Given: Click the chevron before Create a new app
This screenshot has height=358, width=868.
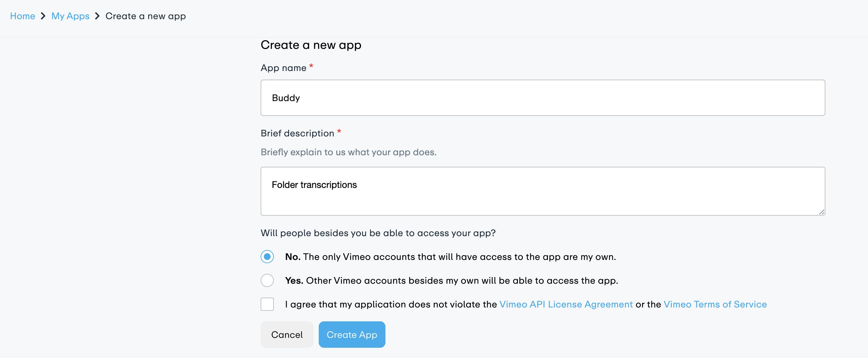Looking at the screenshot, I should 97,16.
